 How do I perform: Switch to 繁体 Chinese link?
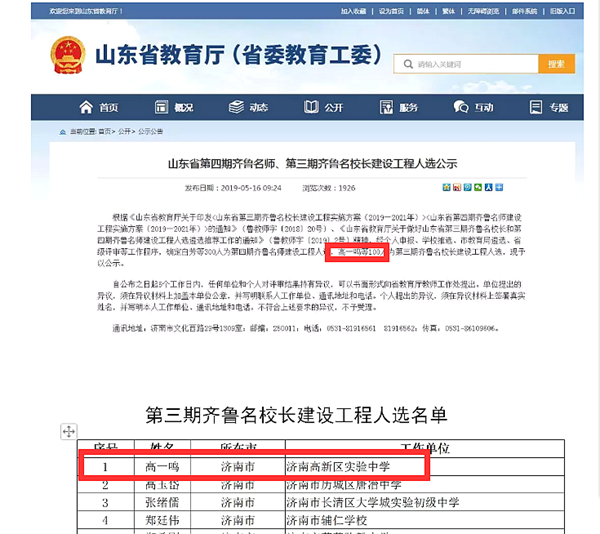[x=448, y=11]
